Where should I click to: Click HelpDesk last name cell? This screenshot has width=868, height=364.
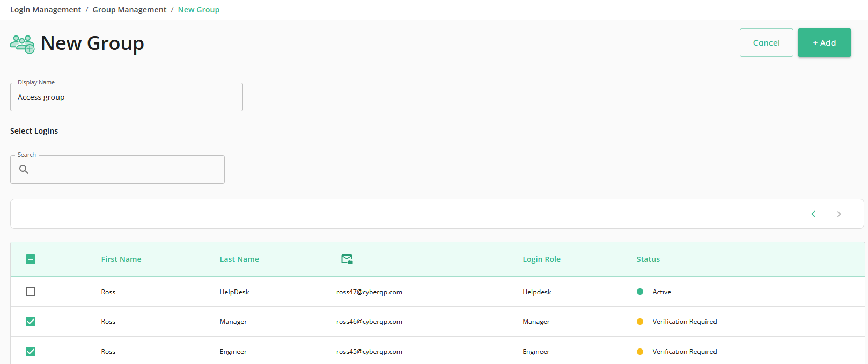pyautogui.click(x=234, y=292)
